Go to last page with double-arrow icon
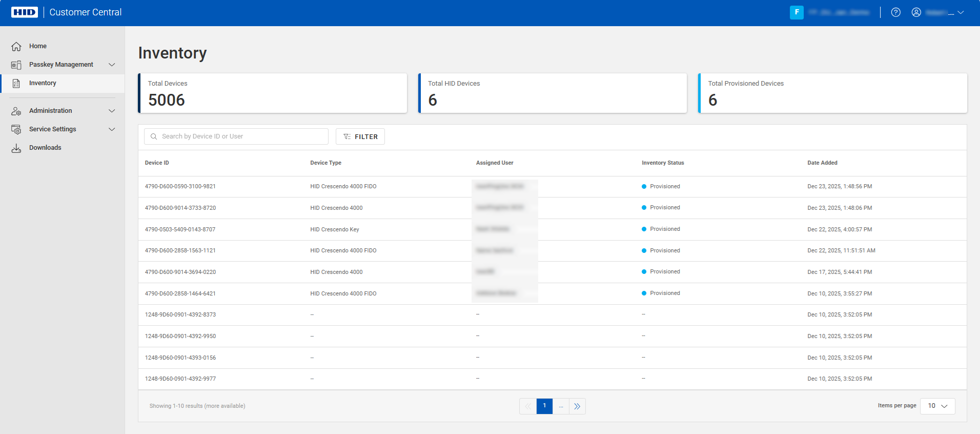 [577, 406]
